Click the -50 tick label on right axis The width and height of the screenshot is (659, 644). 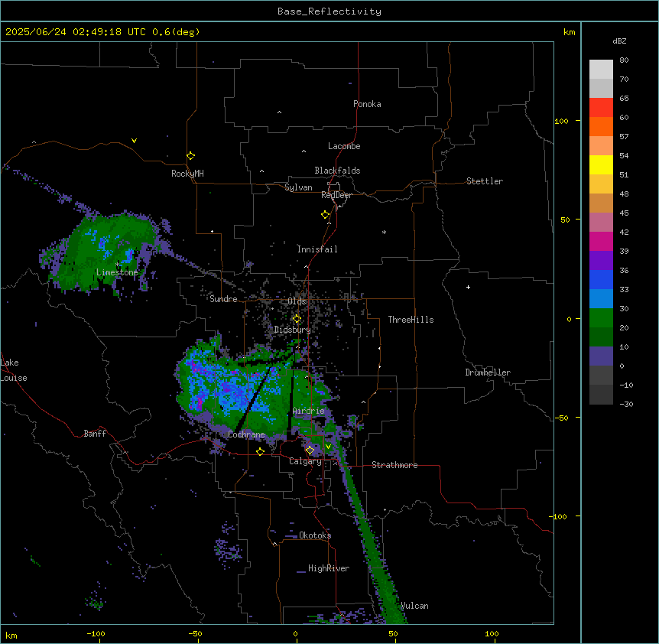coord(561,418)
